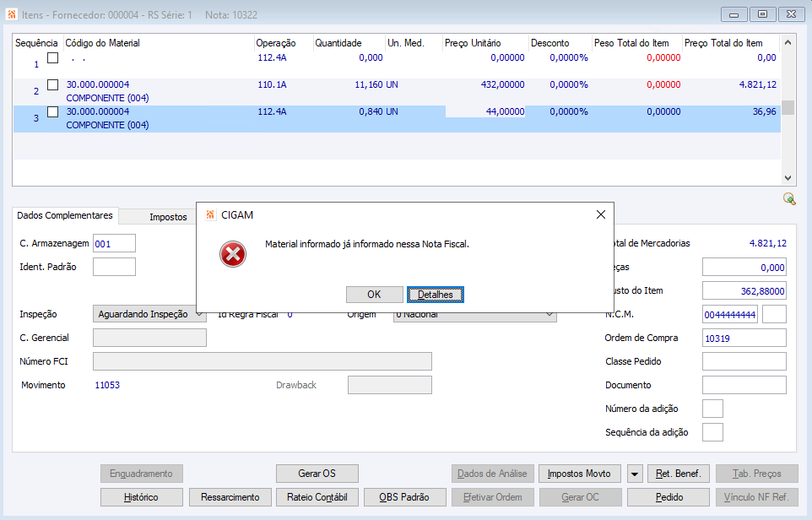Tick the checkbox for sequence 3 row
This screenshot has width=812, height=520.
coord(53,112)
